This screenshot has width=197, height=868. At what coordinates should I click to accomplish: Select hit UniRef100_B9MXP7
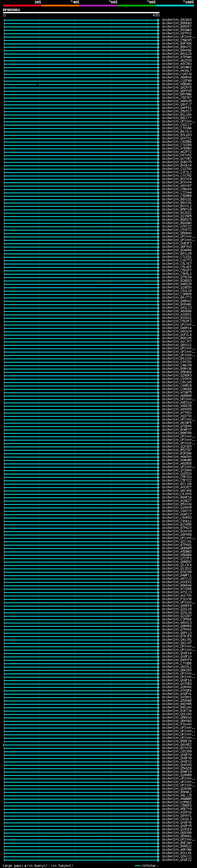click(x=176, y=26)
